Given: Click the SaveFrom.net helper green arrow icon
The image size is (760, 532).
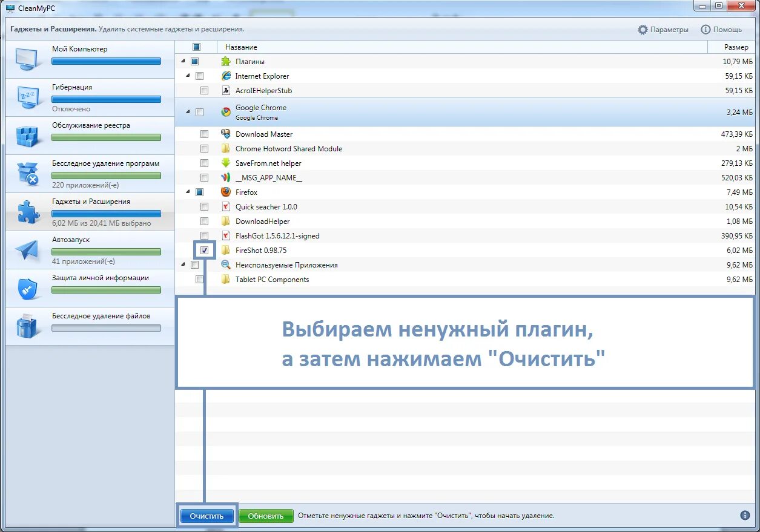Looking at the screenshot, I should [x=226, y=163].
